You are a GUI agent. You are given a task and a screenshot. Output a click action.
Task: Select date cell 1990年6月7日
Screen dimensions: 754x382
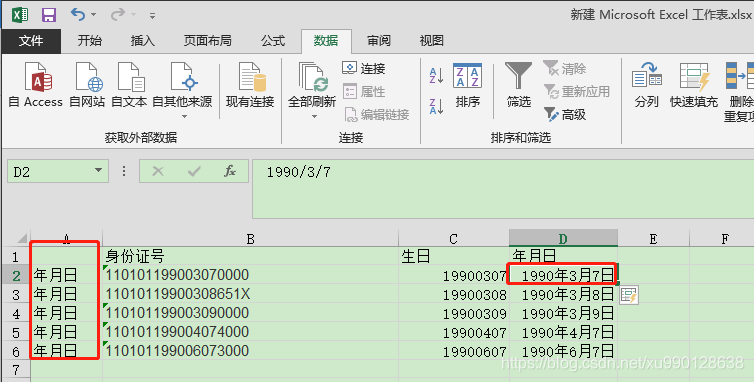coord(563,351)
